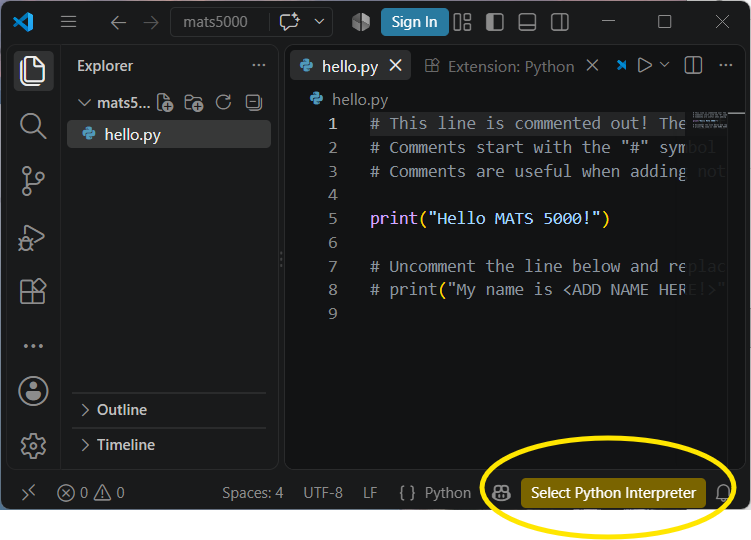The height and width of the screenshot is (540, 751).
Task: Change file encoding UTF-8
Action: coord(323,493)
